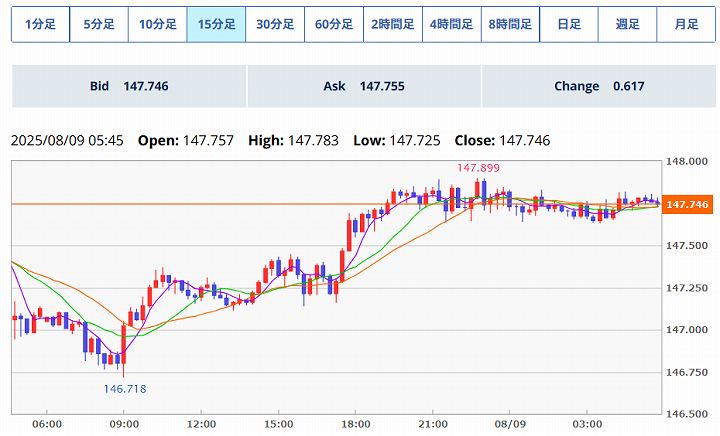The height and width of the screenshot is (436, 720).
Task: Click the 18:00 time axis label
Action: pos(355,424)
